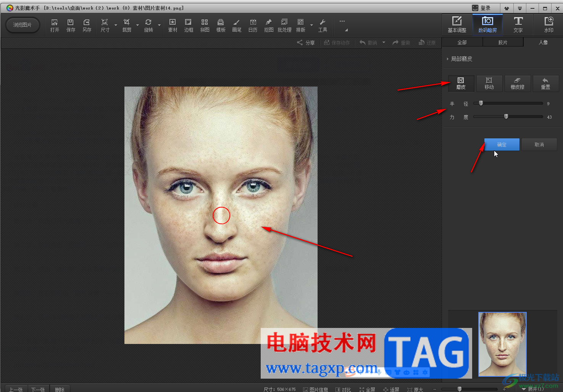This screenshot has height=392, width=563.
Task: Expand the 展开(1) thumbnail strip
Action: tap(533, 389)
